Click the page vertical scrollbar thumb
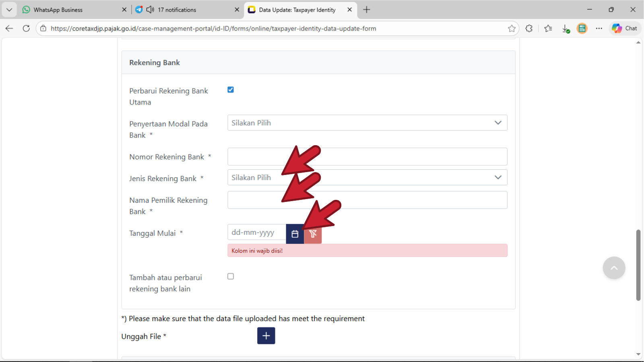 [638, 265]
